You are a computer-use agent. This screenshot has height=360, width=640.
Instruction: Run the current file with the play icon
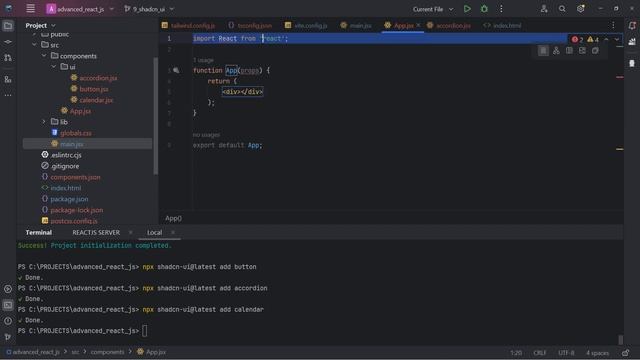[x=467, y=9]
